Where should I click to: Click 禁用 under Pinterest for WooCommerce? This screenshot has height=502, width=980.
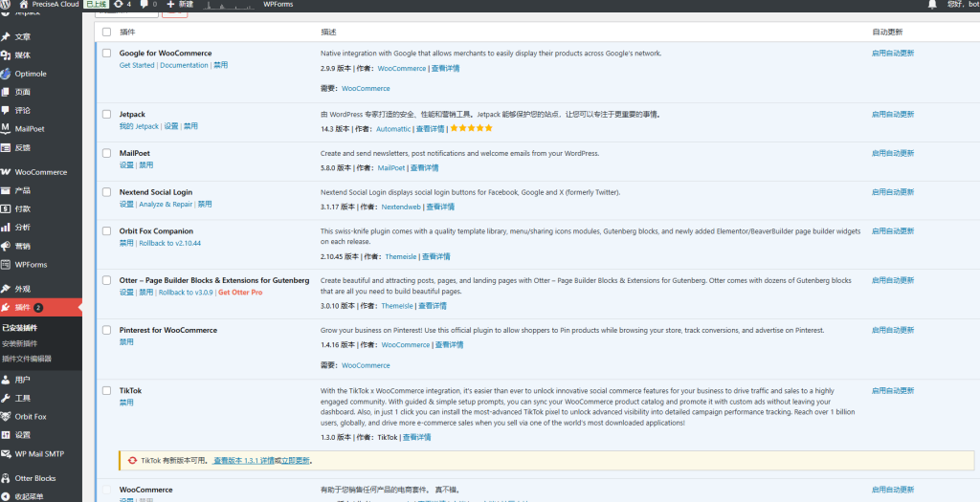[126, 342]
